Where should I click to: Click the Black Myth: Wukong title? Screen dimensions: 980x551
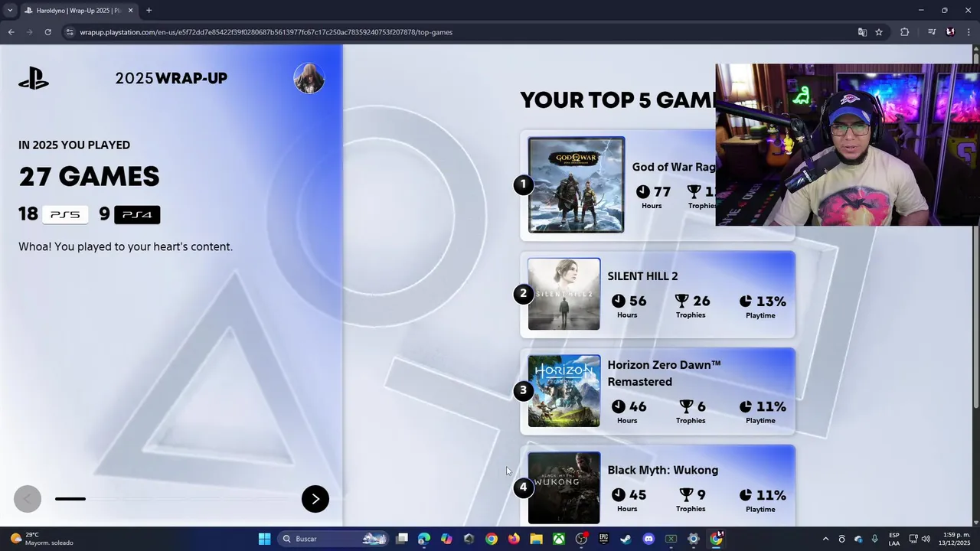click(662, 470)
